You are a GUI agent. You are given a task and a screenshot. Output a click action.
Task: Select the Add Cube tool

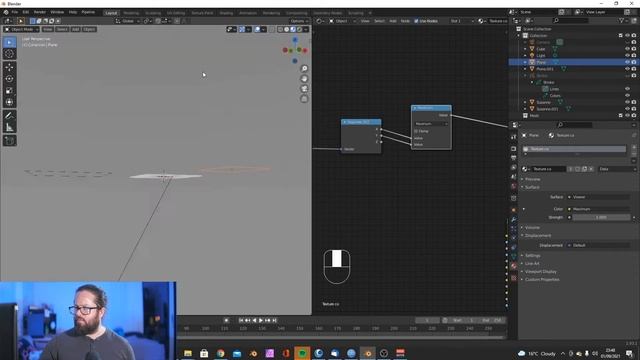coord(9,141)
